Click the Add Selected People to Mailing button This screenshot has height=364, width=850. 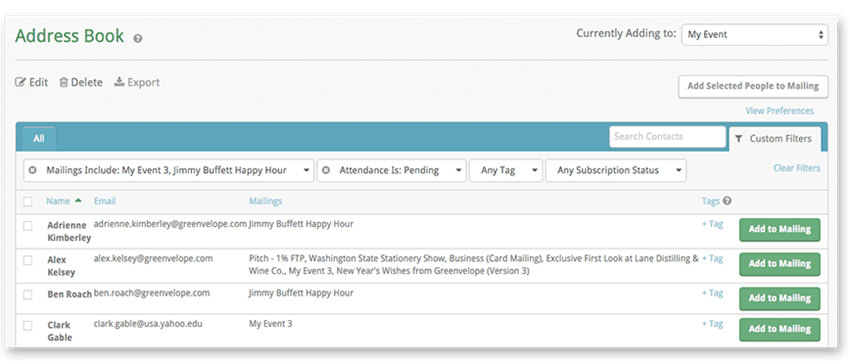pos(753,86)
